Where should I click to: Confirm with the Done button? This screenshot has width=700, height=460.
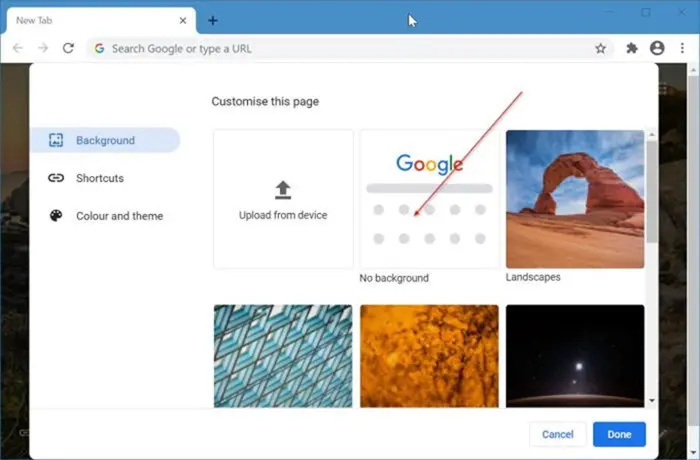(x=619, y=434)
